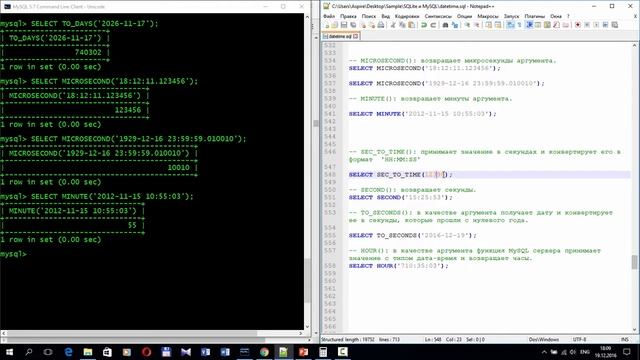The image size is (640, 360).
Task: Open Microsoft Edge from the taskbar
Action: (68, 352)
